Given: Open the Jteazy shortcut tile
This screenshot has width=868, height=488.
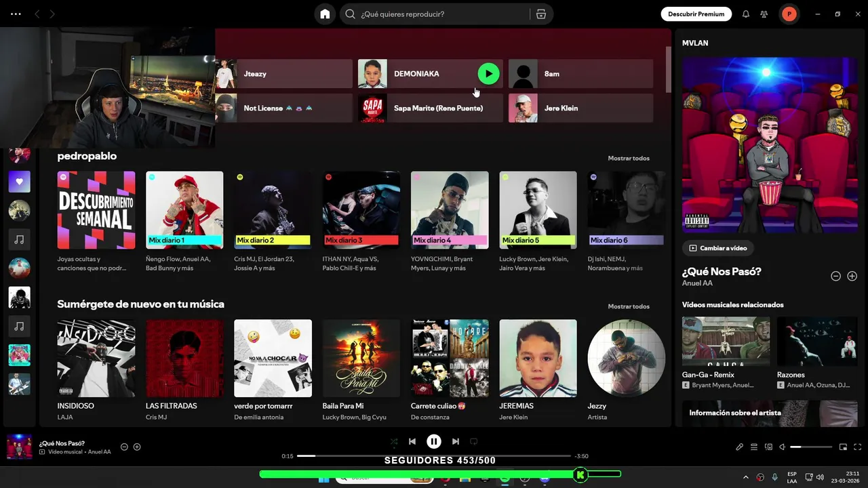Looking at the screenshot, I should (x=284, y=74).
